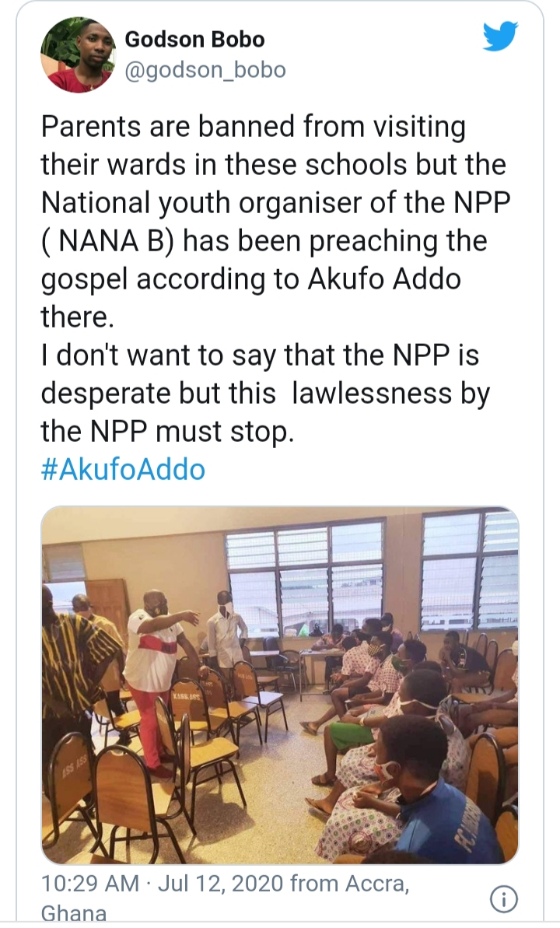Follow the #AkufoAddo hashtag
Screen dimensions: 560x928
pos(123,469)
